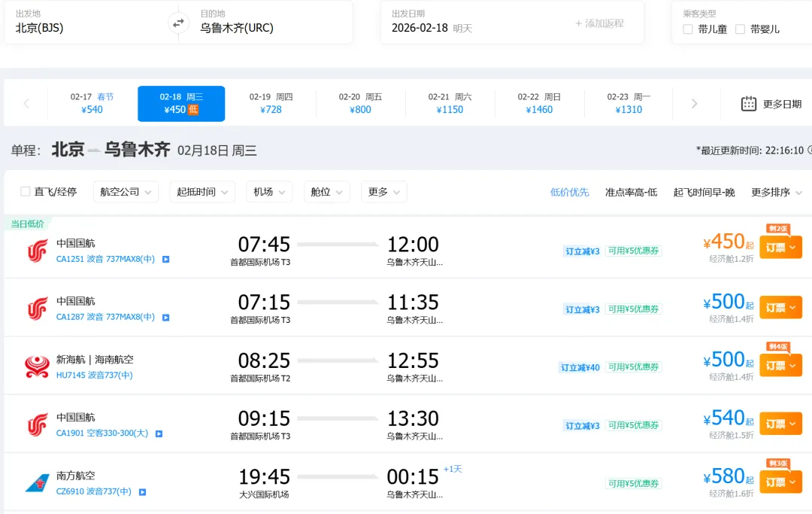
Task: Open the 更多排序 sort dropdown
Action: click(776, 192)
